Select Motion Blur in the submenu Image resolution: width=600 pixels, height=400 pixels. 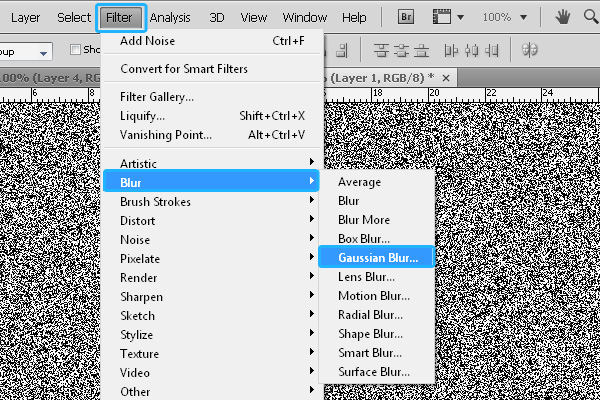373,296
